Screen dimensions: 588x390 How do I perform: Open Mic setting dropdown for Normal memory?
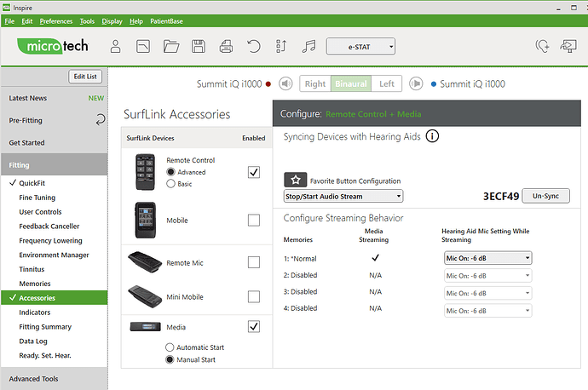[x=488, y=258]
